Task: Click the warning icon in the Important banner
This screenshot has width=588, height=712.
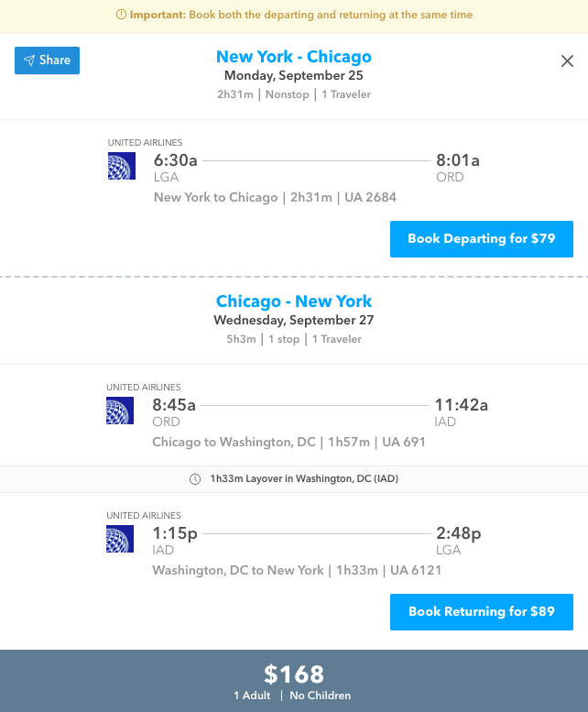Action: (122, 16)
